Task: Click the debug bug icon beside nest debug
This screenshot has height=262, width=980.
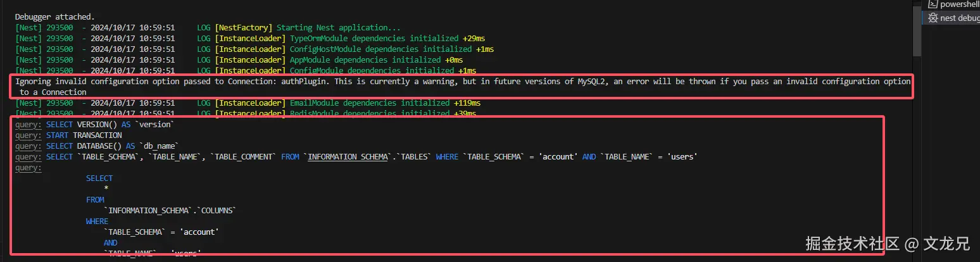Action: coord(933,18)
